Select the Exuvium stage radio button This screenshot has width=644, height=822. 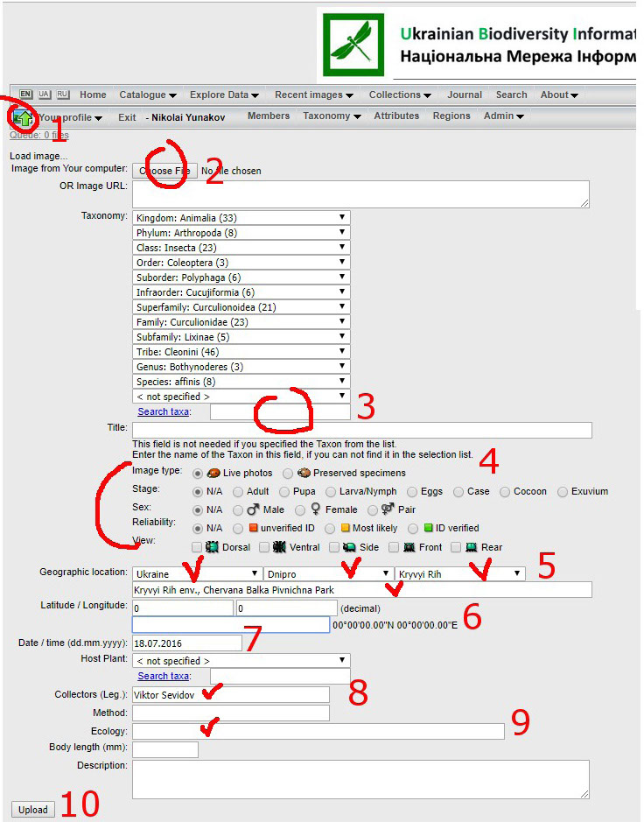point(563,492)
